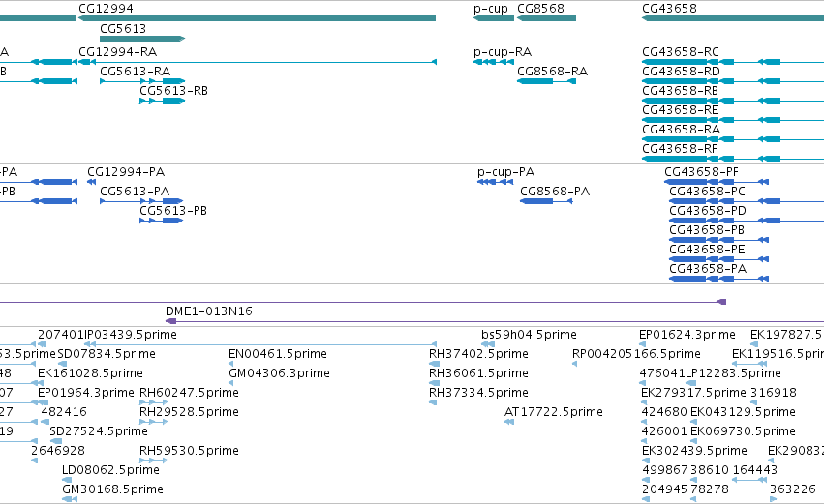
Task: Click the CG43658-PC protein label
Action: [x=708, y=192]
